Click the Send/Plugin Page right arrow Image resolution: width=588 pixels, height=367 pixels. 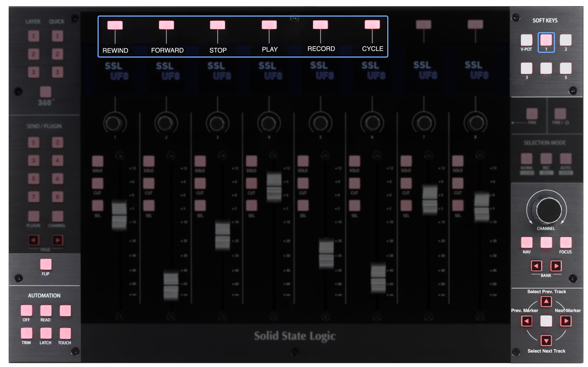[58, 240]
